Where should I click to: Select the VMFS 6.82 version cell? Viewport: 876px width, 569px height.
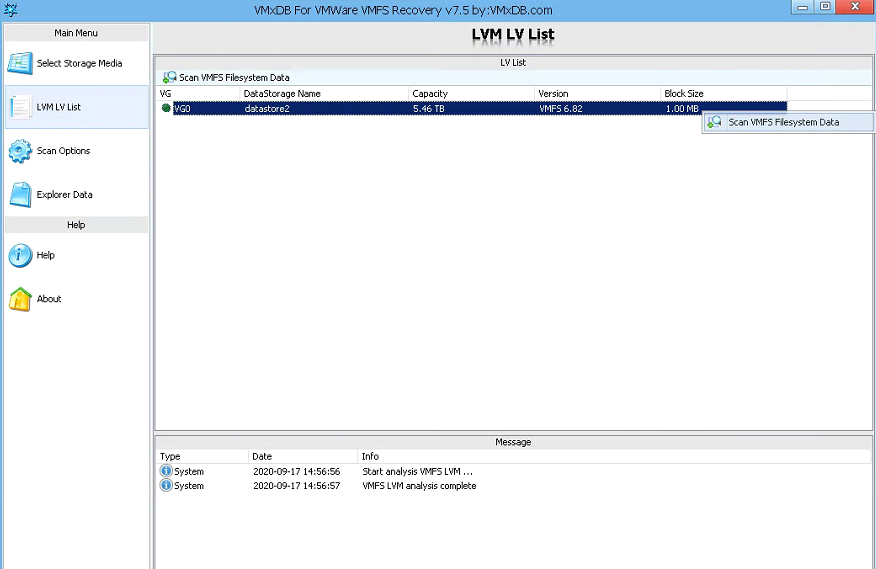(560, 108)
